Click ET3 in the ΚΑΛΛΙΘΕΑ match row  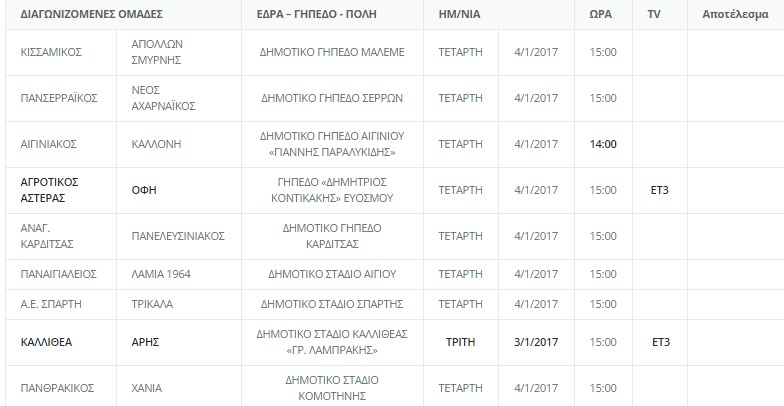point(660,342)
